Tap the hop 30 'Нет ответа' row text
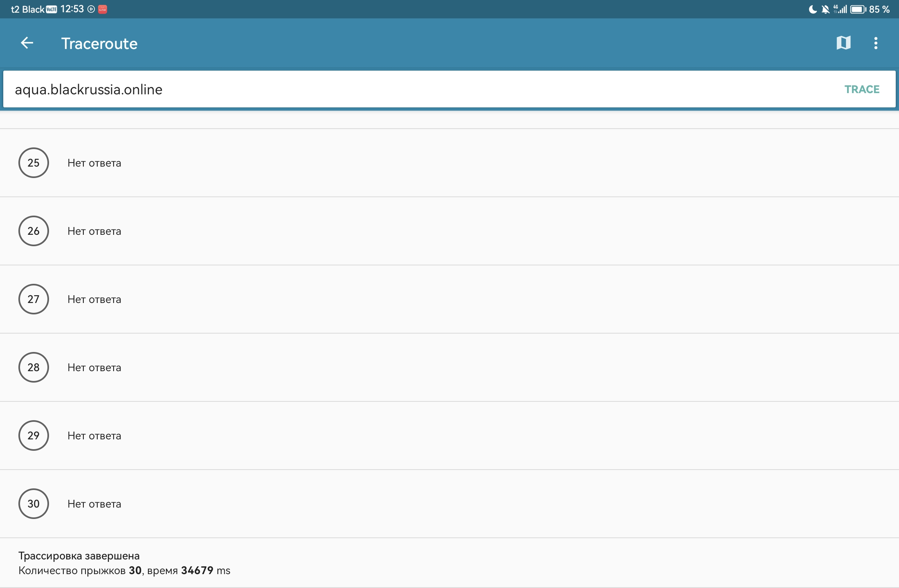The width and height of the screenshot is (899, 588). (x=94, y=504)
